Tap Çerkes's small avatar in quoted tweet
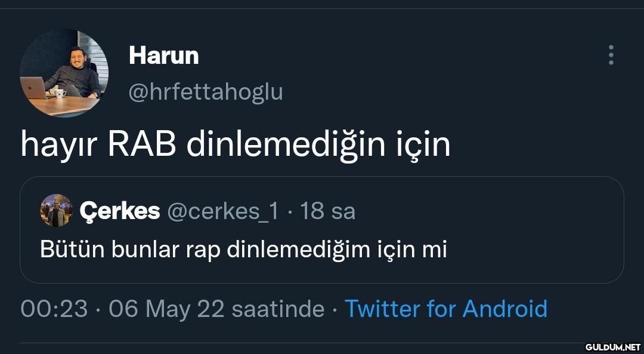 [55, 210]
